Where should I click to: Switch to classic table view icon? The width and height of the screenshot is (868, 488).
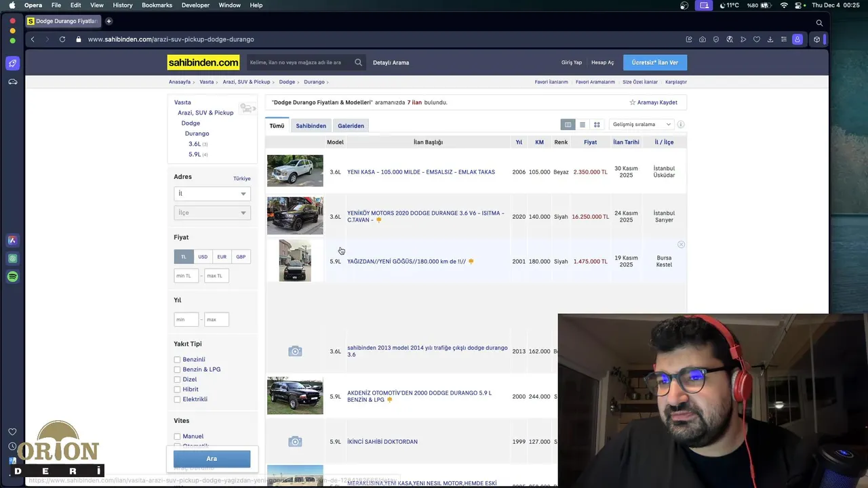click(568, 125)
